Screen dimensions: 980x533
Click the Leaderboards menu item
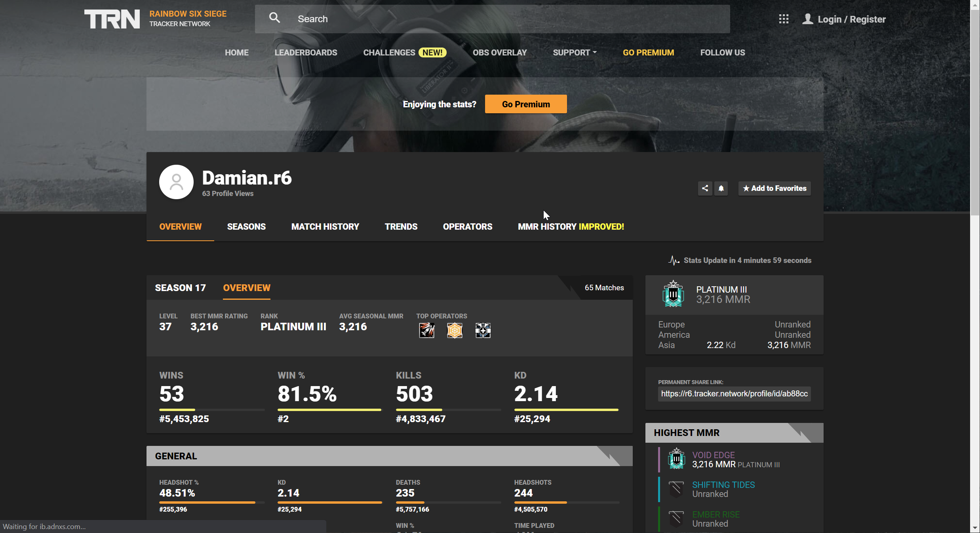click(x=306, y=53)
